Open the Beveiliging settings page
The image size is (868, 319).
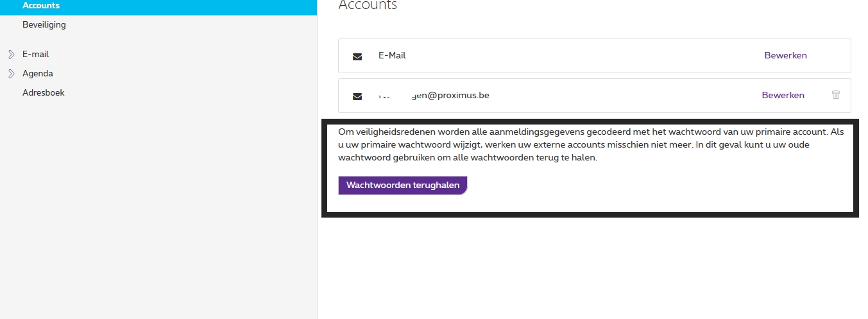(x=44, y=25)
